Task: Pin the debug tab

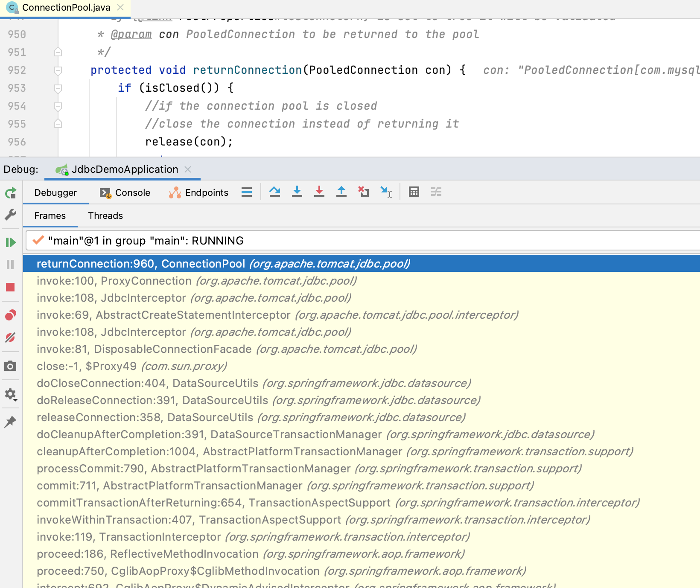Action: click(11, 422)
